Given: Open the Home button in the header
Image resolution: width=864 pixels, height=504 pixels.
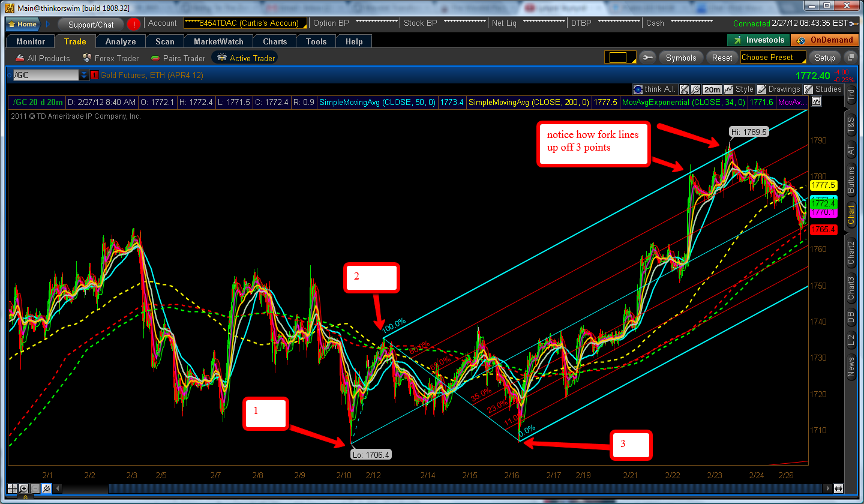Looking at the screenshot, I should 23,24.
